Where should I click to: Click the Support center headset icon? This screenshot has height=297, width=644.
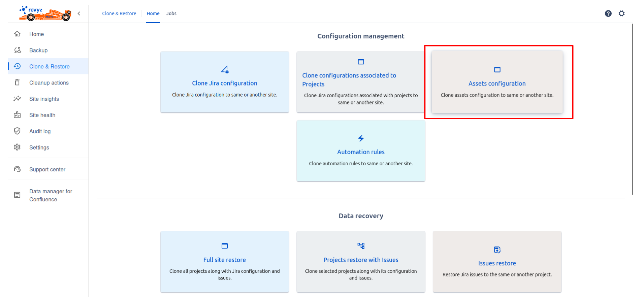click(18, 169)
